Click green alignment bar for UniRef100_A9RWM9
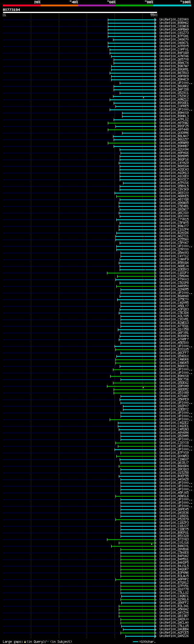This screenshot has width=194, height=644. tap(132, 143)
